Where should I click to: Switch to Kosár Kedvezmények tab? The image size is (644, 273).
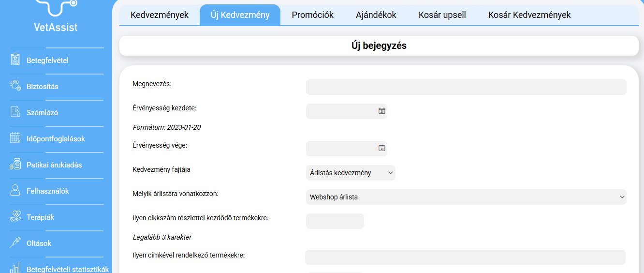coord(529,15)
